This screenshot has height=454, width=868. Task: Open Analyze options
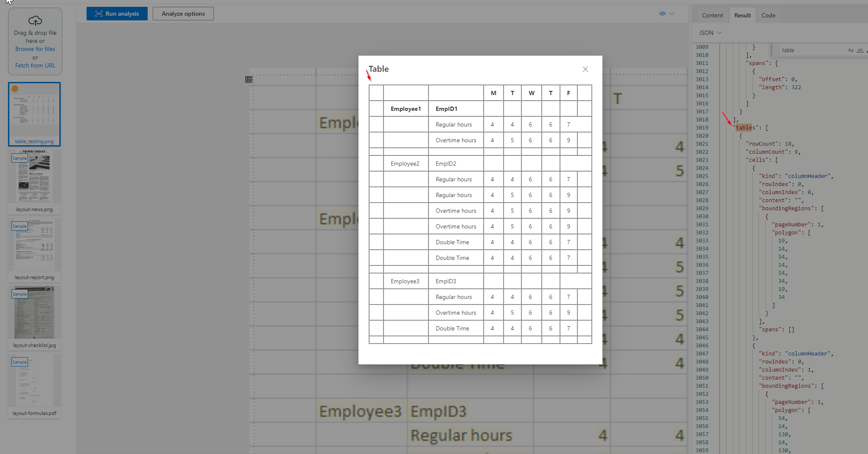183,13
